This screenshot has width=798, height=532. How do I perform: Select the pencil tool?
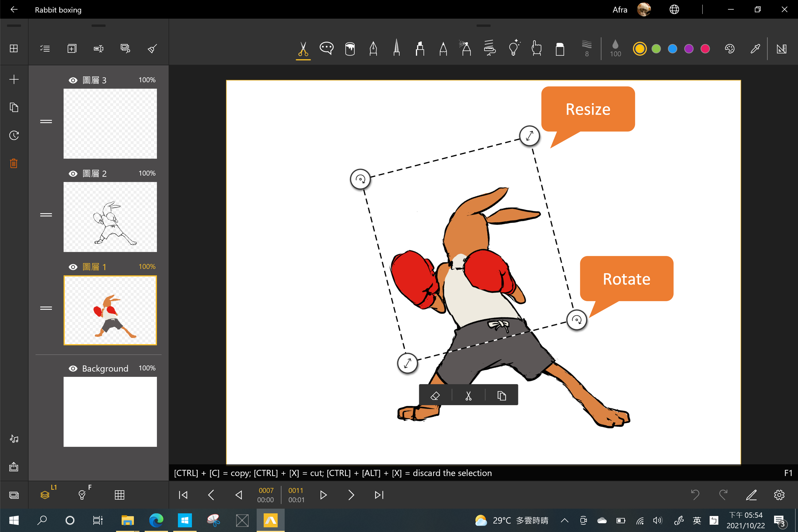click(x=443, y=49)
